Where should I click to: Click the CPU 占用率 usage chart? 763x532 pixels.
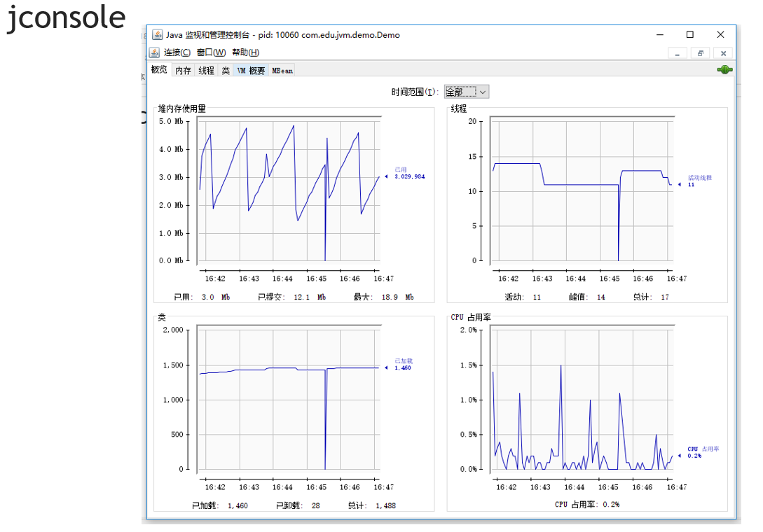click(x=582, y=400)
